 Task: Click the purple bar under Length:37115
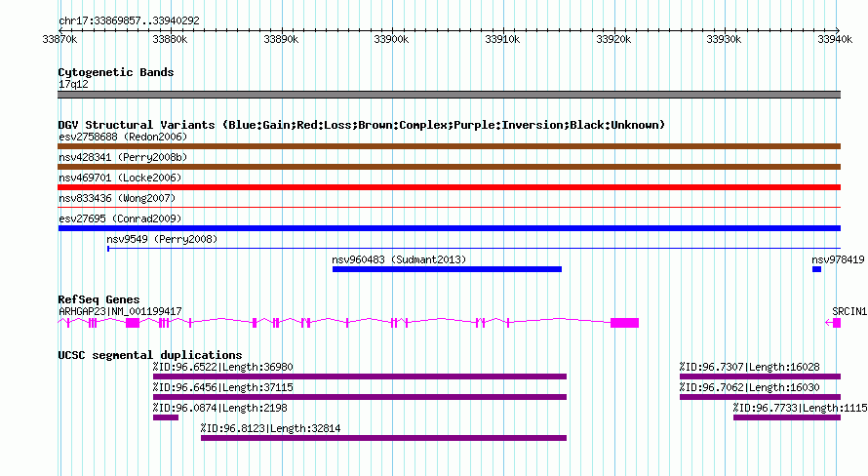(x=360, y=397)
